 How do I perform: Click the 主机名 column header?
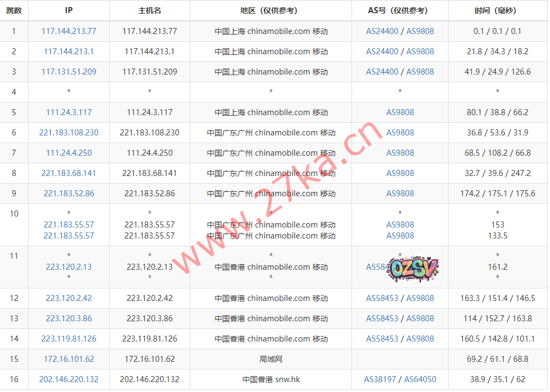pyautogui.click(x=150, y=10)
